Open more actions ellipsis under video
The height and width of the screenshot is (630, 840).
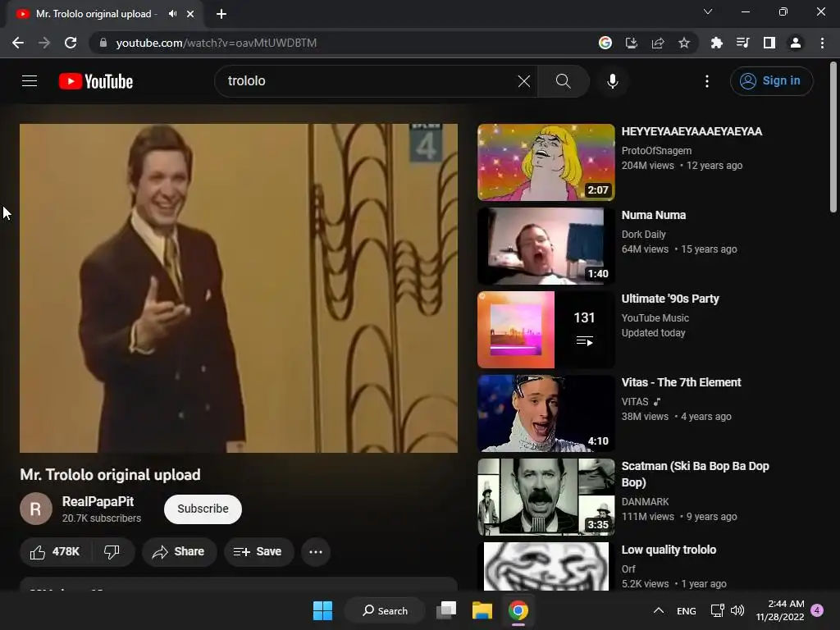[316, 552]
